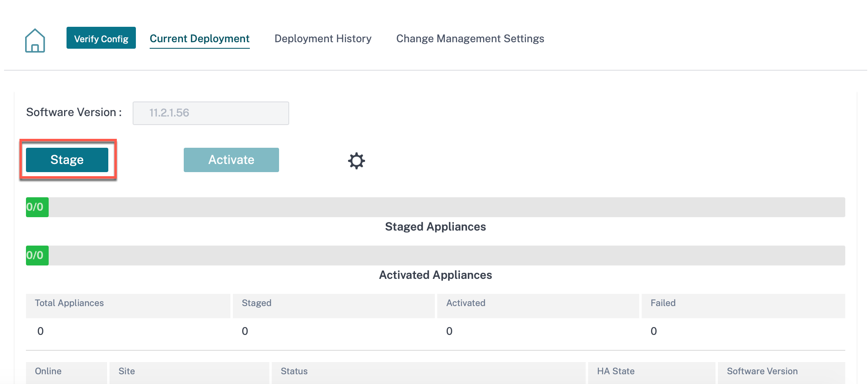Image resolution: width=868 pixels, height=384 pixels.
Task: Open deployment settings gear icon
Action: click(x=357, y=161)
